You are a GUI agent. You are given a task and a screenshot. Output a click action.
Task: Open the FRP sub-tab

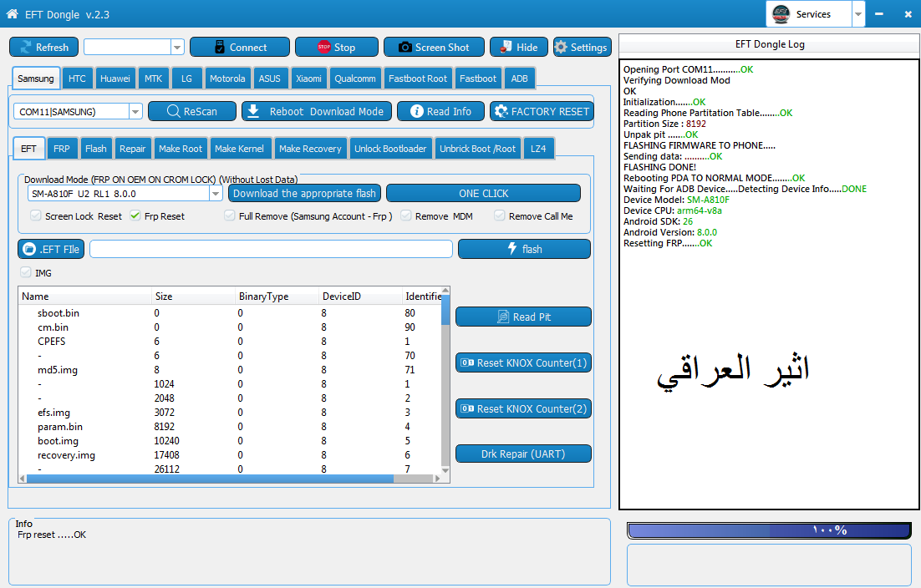tap(62, 149)
